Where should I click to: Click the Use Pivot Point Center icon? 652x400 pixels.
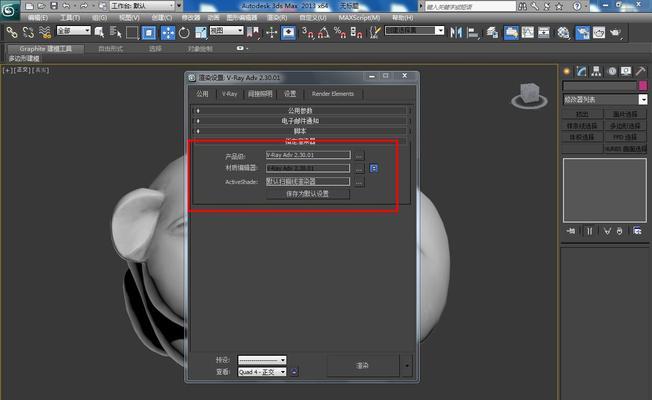pyautogui.click(x=253, y=32)
